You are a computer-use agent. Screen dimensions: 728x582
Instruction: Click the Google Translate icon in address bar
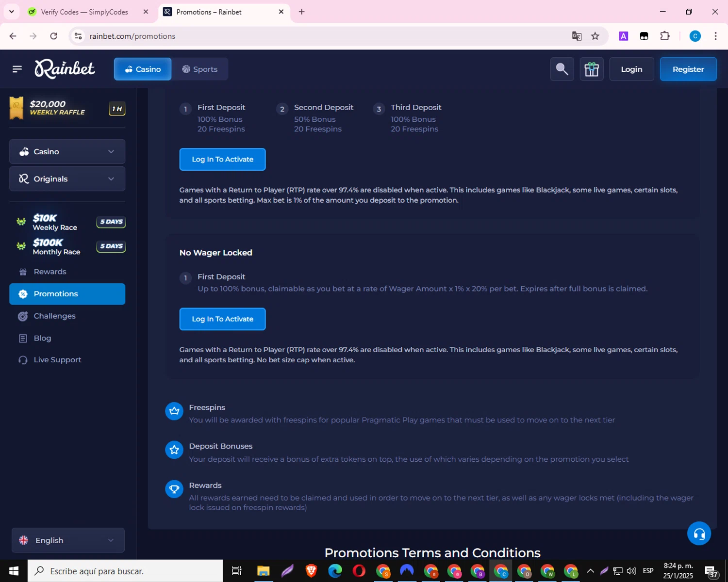click(x=577, y=36)
